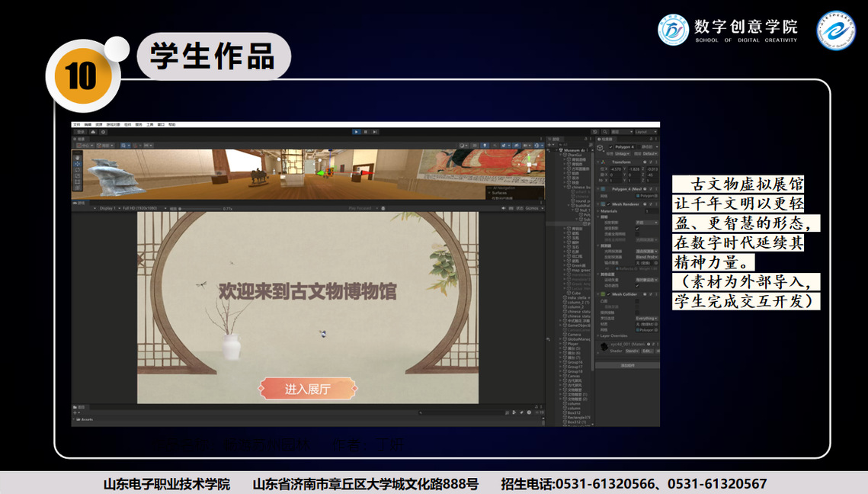Select the Move tool in scene toolbar
The image size is (868, 494).
click(77, 164)
